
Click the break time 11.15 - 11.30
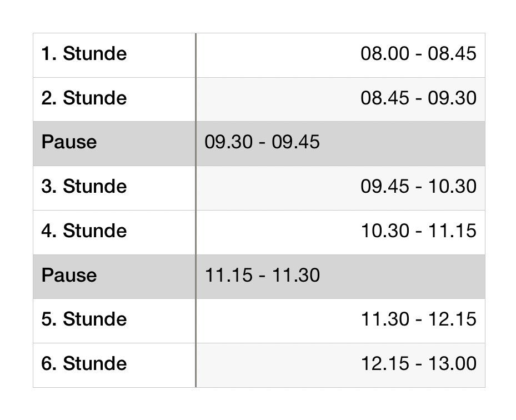tap(262, 276)
